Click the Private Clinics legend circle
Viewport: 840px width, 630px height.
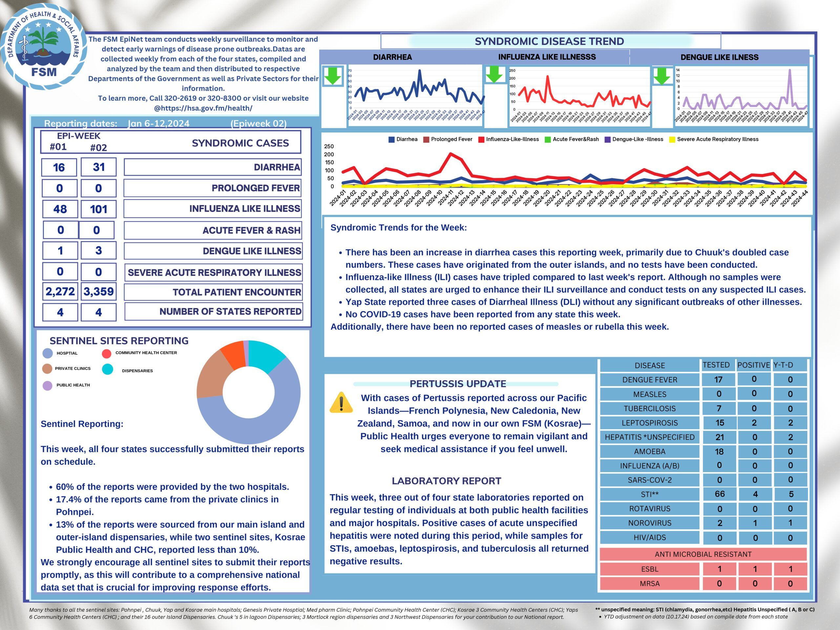coord(48,369)
